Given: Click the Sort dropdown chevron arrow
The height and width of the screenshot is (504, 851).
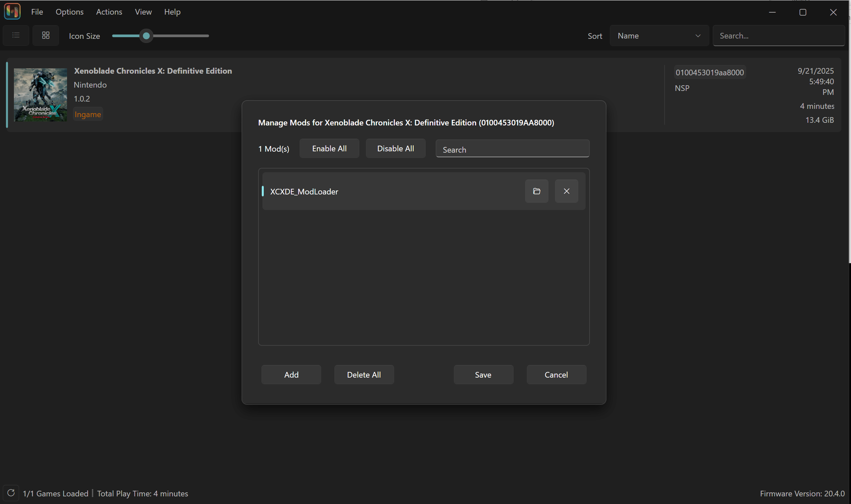Looking at the screenshot, I should (x=697, y=36).
